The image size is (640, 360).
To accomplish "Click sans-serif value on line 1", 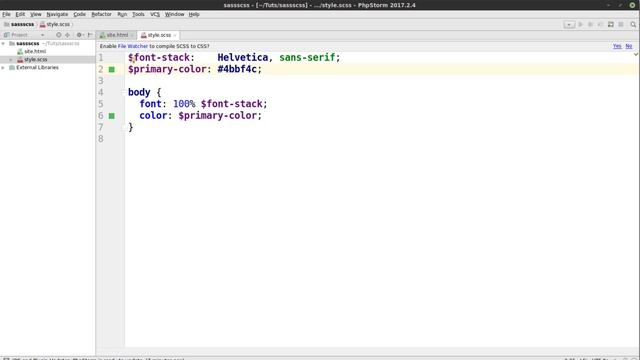I will [307, 58].
